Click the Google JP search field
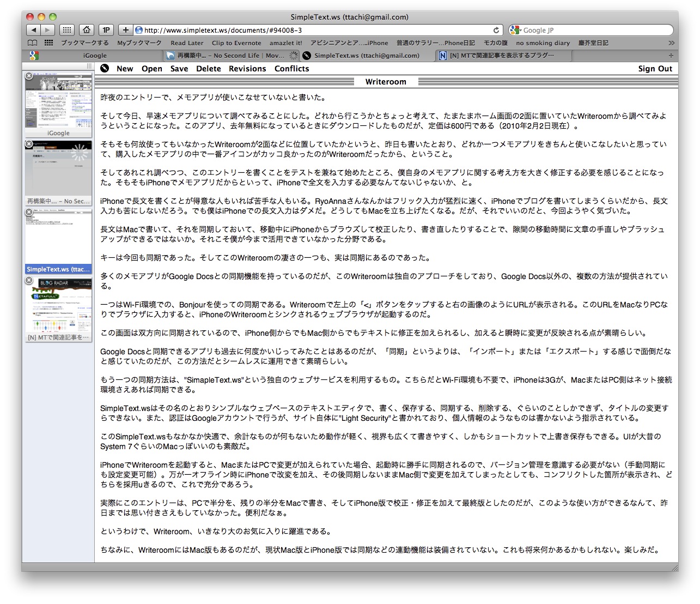The height and width of the screenshot is (604, 700). [591, 31]
